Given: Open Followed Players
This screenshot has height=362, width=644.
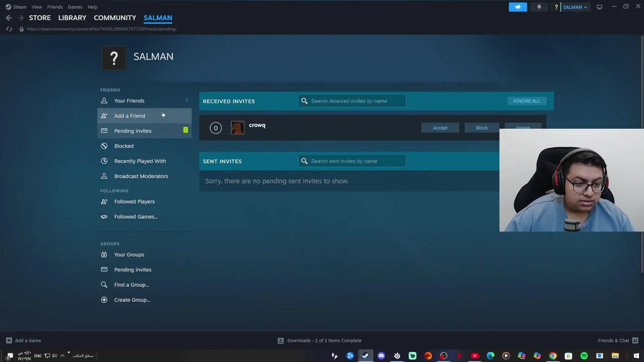Looking at the screenshot, I should pos(144,202).
